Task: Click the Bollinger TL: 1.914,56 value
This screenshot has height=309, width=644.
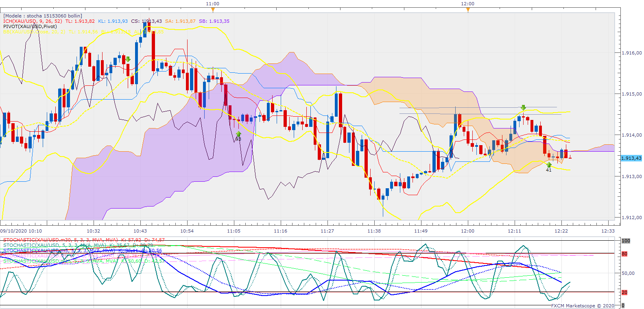Action: (x=83, y=32)
